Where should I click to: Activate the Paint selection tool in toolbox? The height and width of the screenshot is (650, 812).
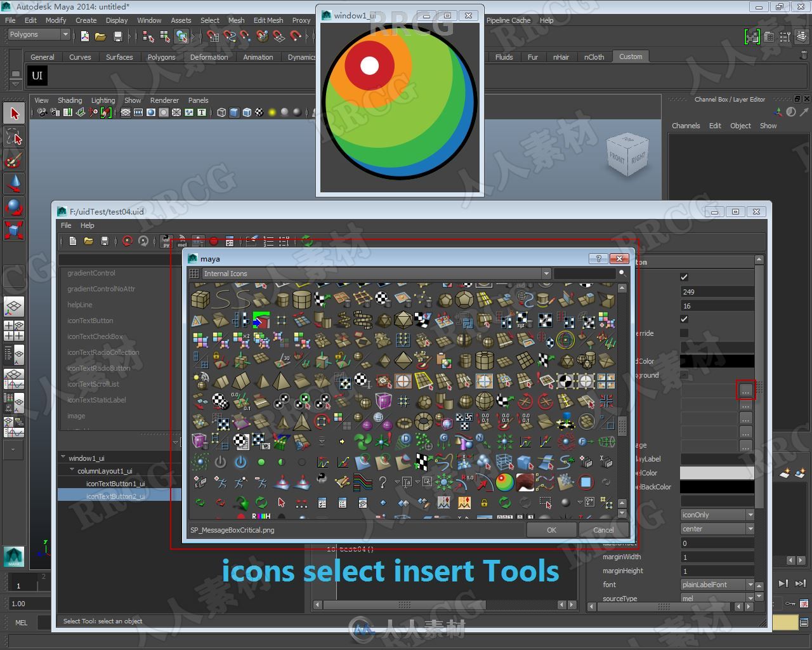point(14,160)
